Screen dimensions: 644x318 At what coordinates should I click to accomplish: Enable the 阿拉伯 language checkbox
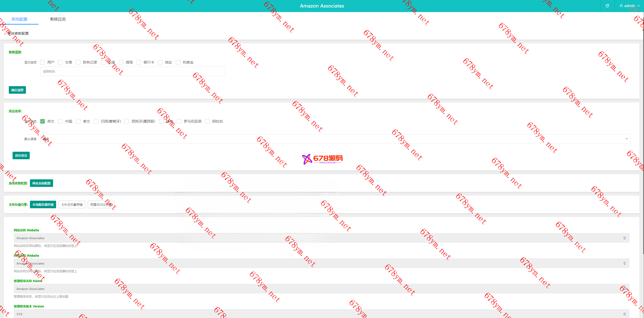(x=208, y=121)
